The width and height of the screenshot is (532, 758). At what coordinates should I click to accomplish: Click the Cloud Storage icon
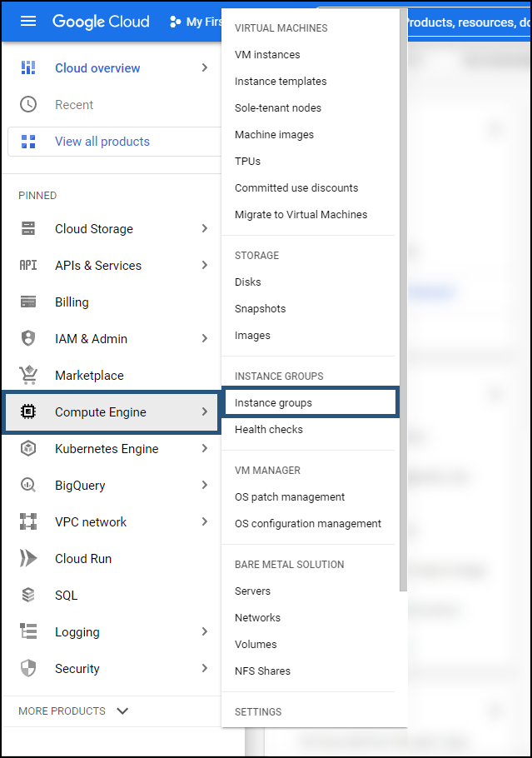28,228
